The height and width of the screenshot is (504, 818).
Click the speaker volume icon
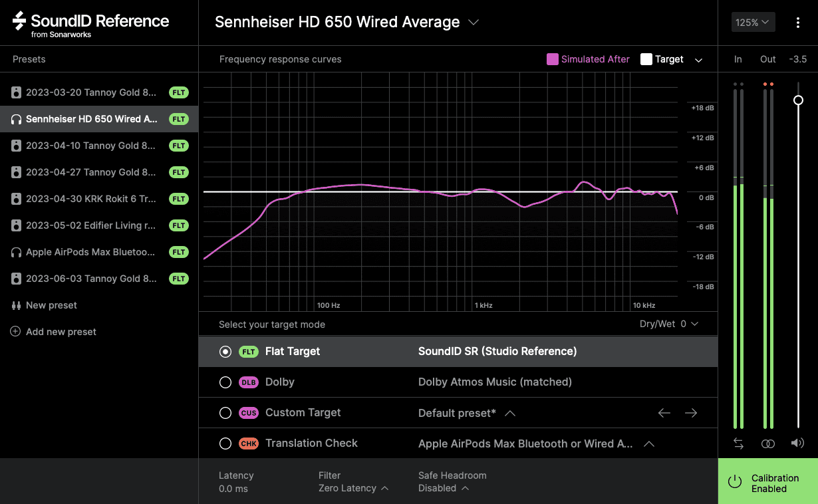(797, 443)
